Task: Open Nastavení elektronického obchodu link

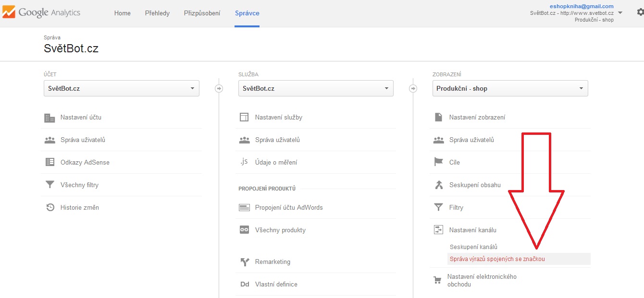Action: (x=482, y=280)
